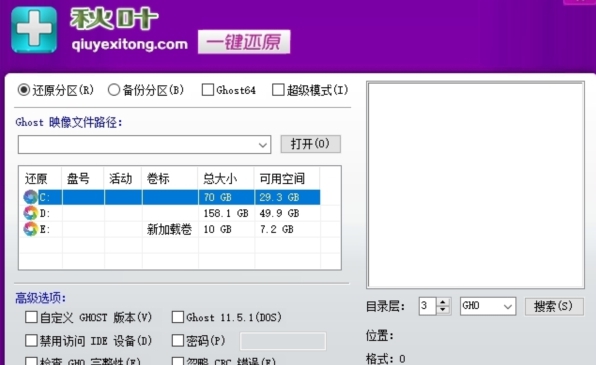Click the 秋叶 title logo text

click(x=114, y=19)
